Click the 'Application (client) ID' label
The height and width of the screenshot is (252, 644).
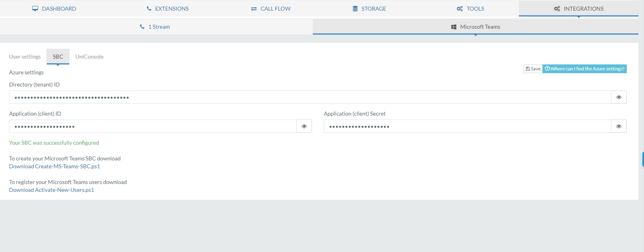tap(35, 114)
